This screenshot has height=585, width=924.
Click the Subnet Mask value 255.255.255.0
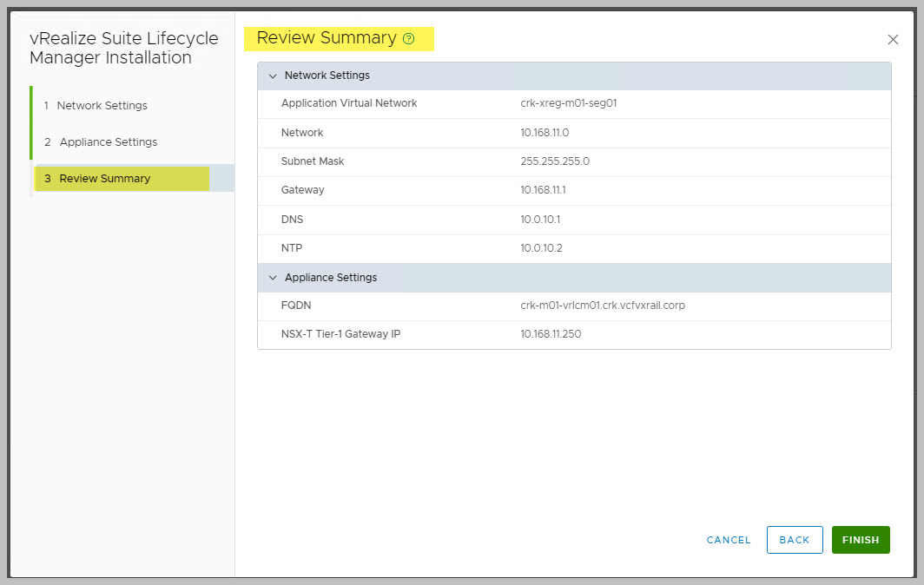coord(555,161)
